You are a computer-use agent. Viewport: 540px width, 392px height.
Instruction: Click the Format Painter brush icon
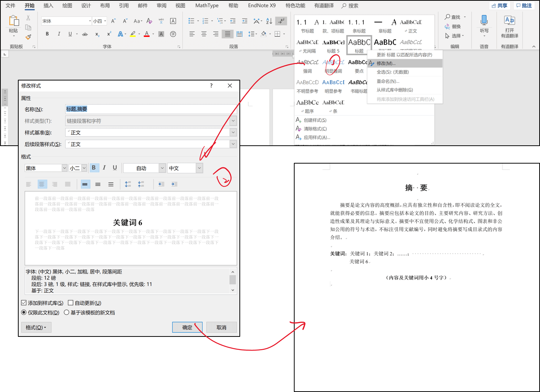click(x=28, y=37)
